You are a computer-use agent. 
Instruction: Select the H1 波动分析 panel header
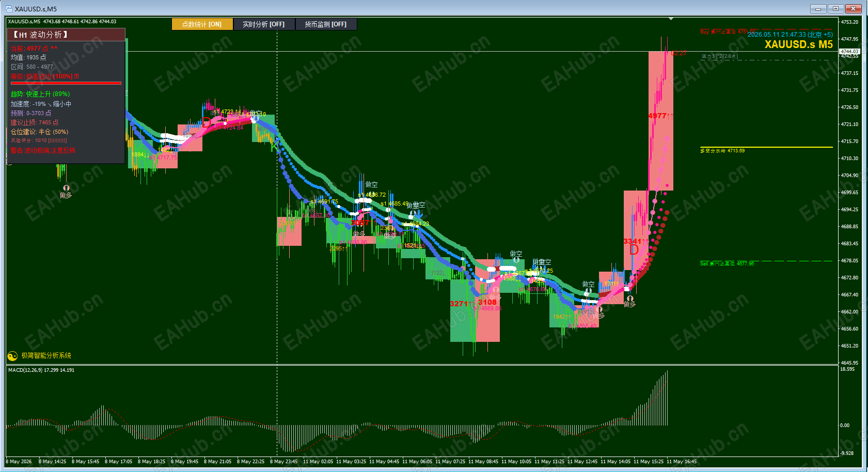coord(66,35)
